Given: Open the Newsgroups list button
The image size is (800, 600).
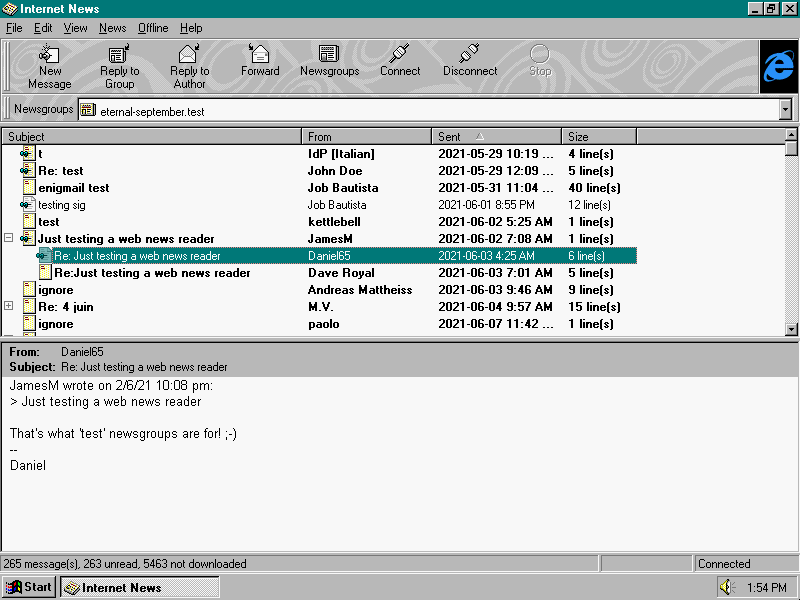Looking at the screenshot, I should click(329, 62).
